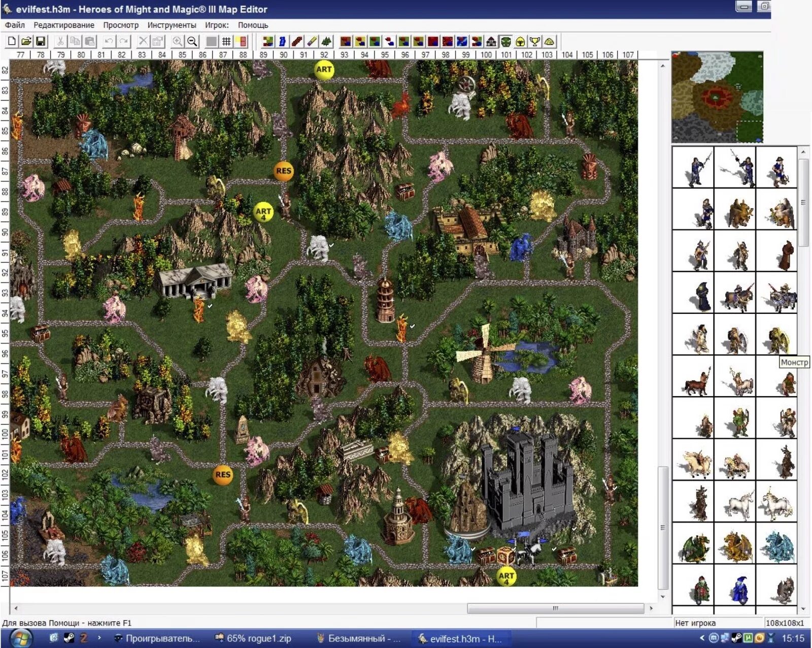This screenshot has width=812, height=648.
Task: Open the Windows Start button
Action: (20, 638)
